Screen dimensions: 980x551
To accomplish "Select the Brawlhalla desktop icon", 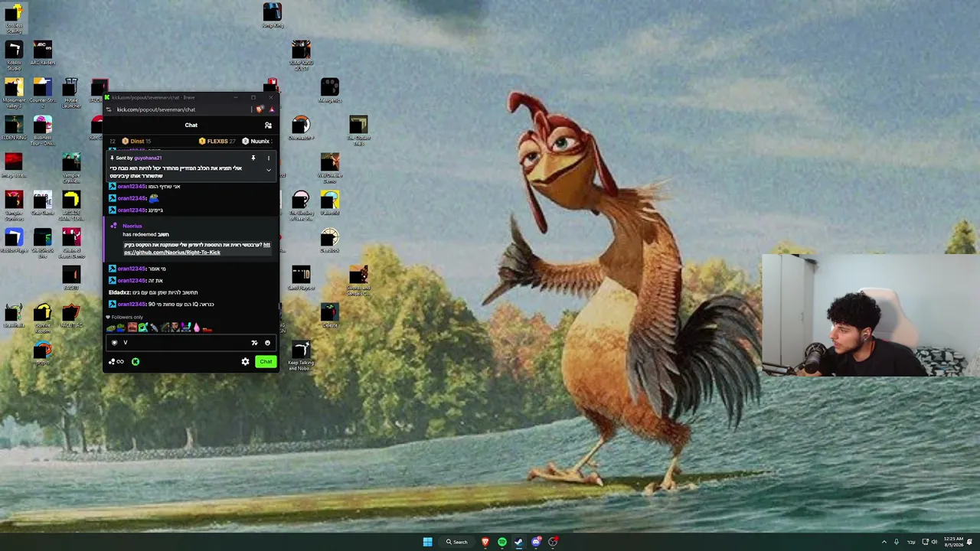I will coord(15,315).
